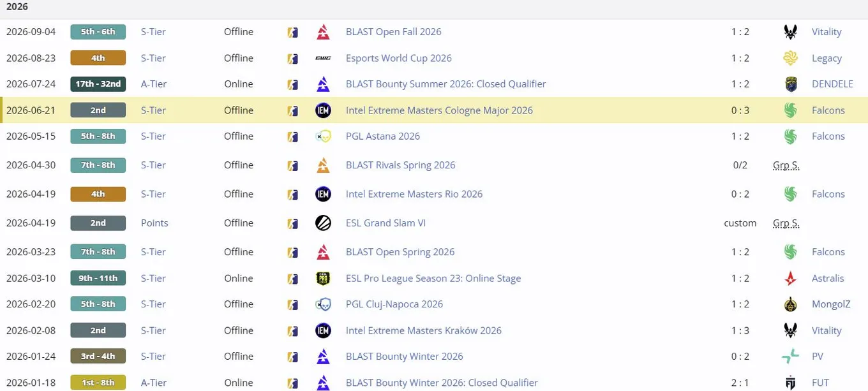Click BLAST Bounty icon in 2026-01-24 row
The height and width of the screenshot is (391, 868).
[323, 357]
